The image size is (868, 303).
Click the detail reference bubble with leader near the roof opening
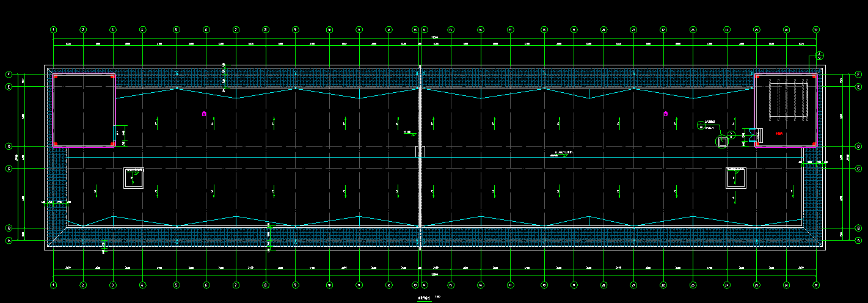[701, 126]
